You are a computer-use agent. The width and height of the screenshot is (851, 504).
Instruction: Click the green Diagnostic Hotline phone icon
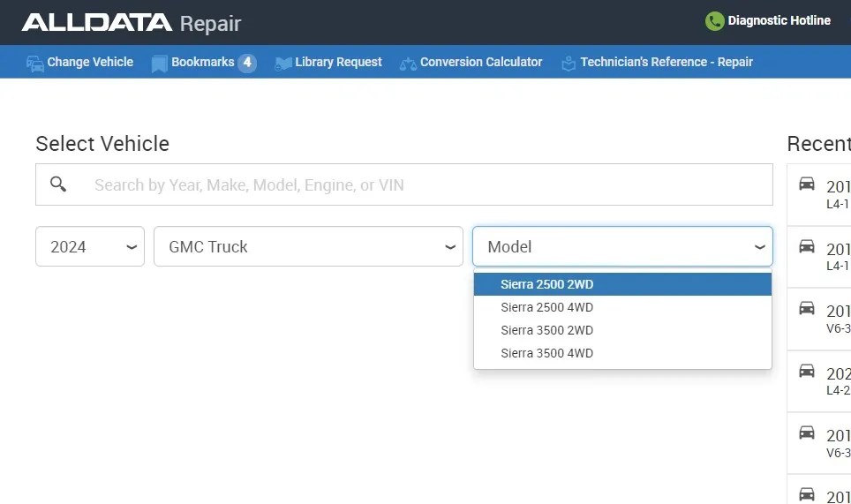[x=714, y=21]
